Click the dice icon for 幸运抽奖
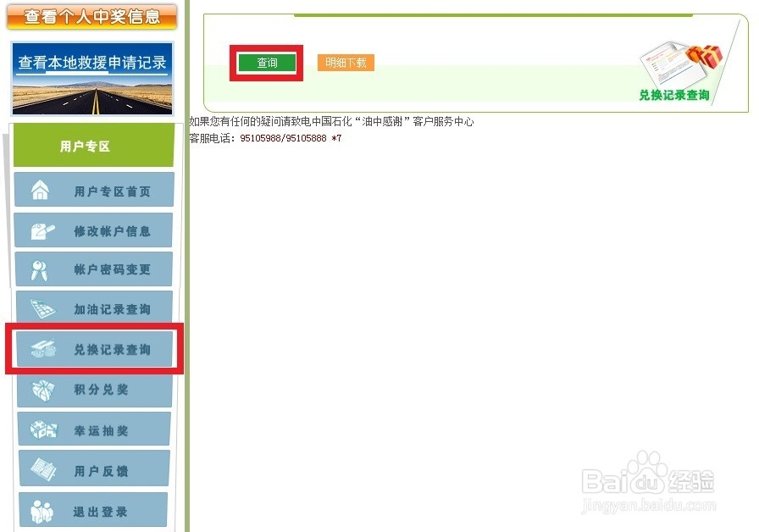The height and width of the screenshot is (532, 759). tap(43, 429)
